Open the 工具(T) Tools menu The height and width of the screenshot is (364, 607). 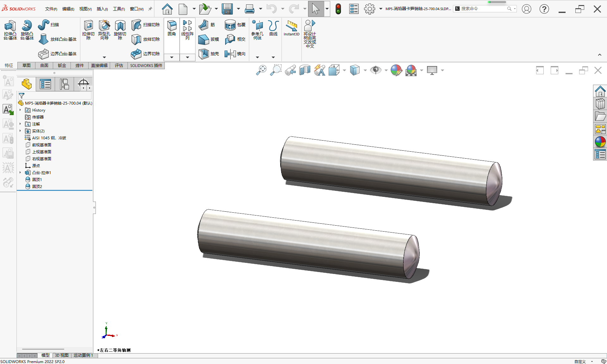(x=119, y=9)
